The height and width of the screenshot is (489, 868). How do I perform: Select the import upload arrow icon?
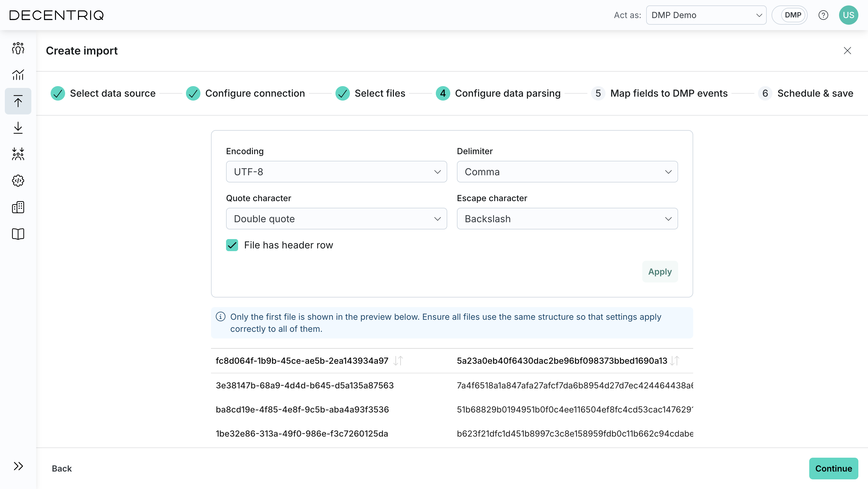[x=18, y=101]
